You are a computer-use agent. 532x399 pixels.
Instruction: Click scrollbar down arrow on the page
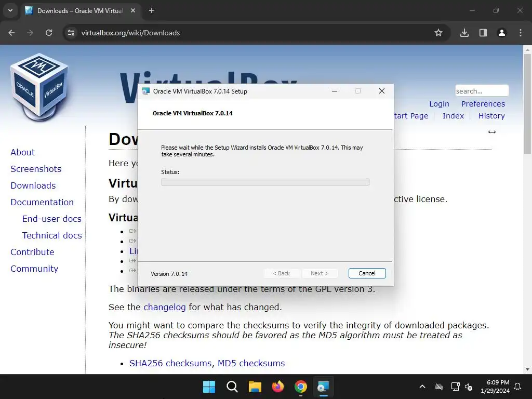point(527,369)
